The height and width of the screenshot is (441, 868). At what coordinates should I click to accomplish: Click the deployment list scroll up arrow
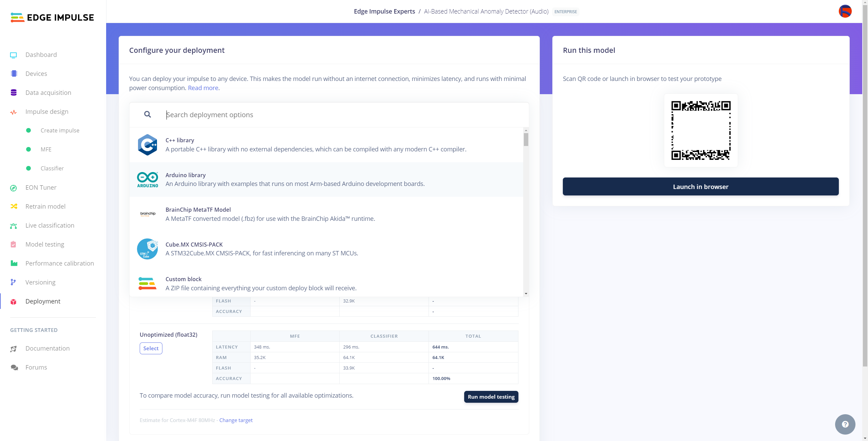click(526, 130)
